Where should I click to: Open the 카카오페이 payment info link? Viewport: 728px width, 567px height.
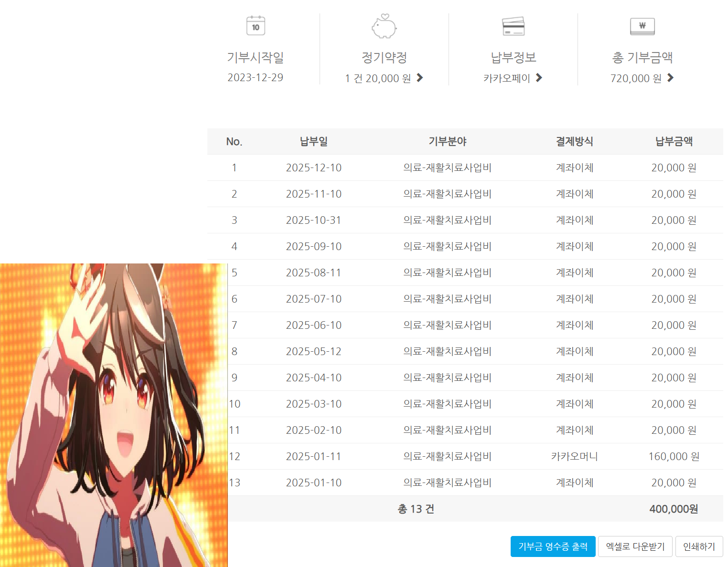[506, 78]
